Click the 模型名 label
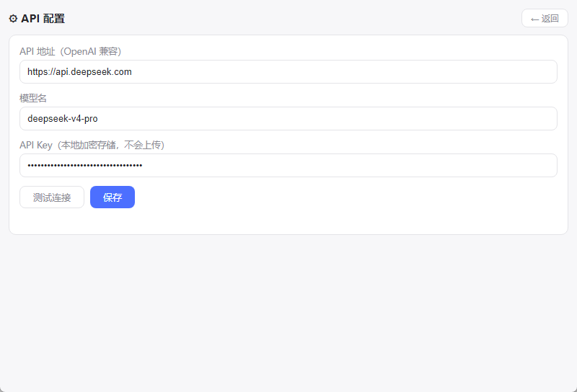 point(33,98)
